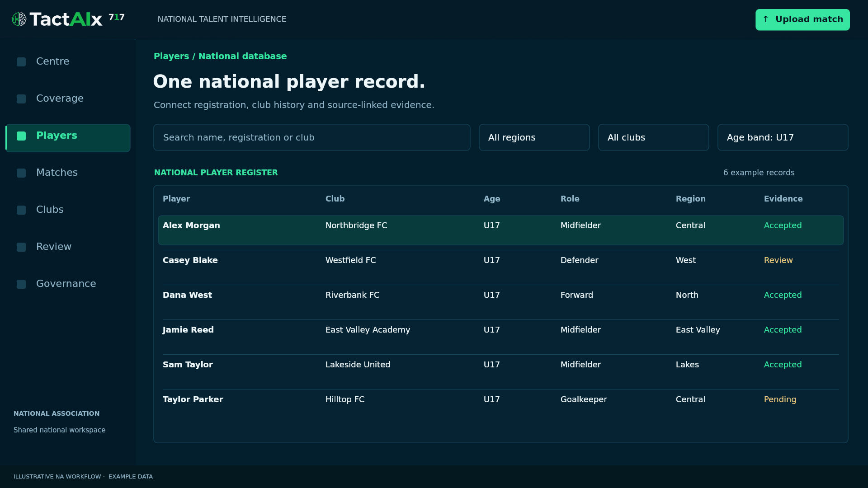The height and width of the screenshot is (488, 868).
Task: Open the All regions filter
Action: point(534,137)
